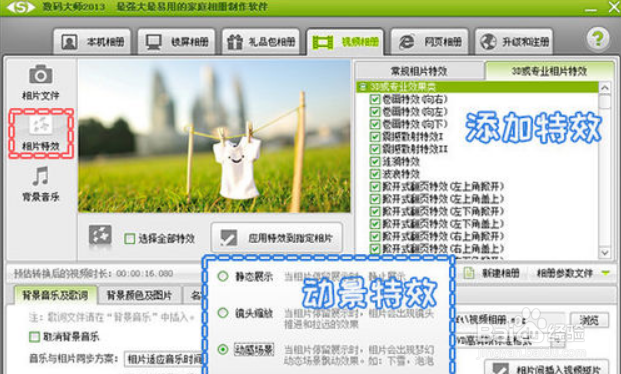Image resolution: width=621 pixels, height=374 pixels.
Task: Go to the 网页相册 tab
Action: click(430, 41)
